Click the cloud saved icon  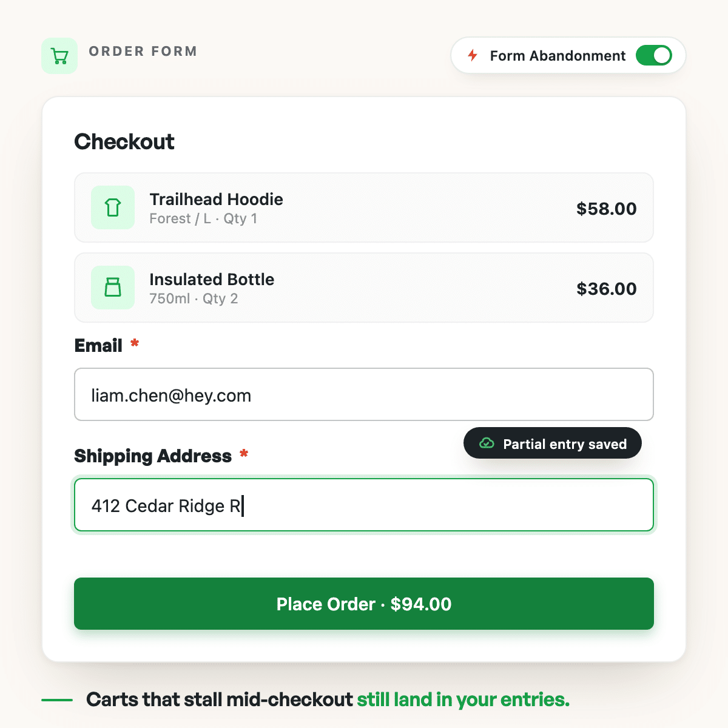pyautogui.click(x=487, y=443)
